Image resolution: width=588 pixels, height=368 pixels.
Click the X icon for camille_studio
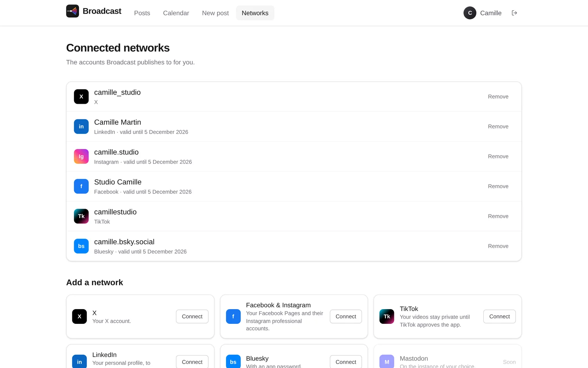81,97
